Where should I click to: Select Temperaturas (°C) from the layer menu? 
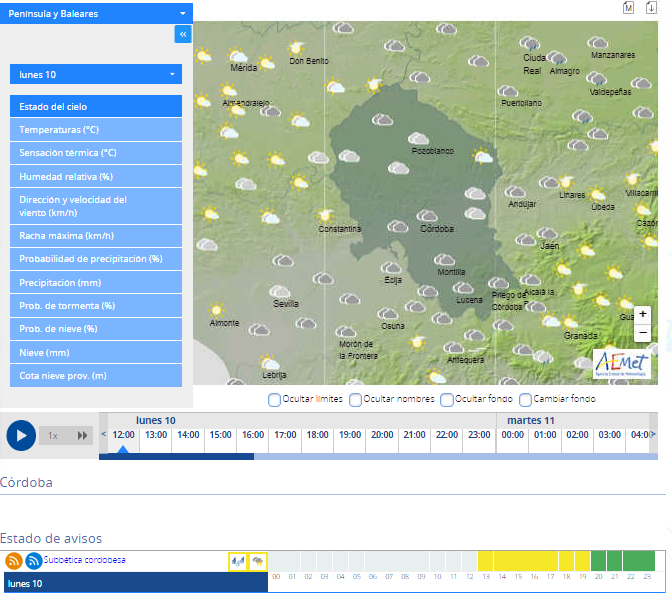point(96,130)
